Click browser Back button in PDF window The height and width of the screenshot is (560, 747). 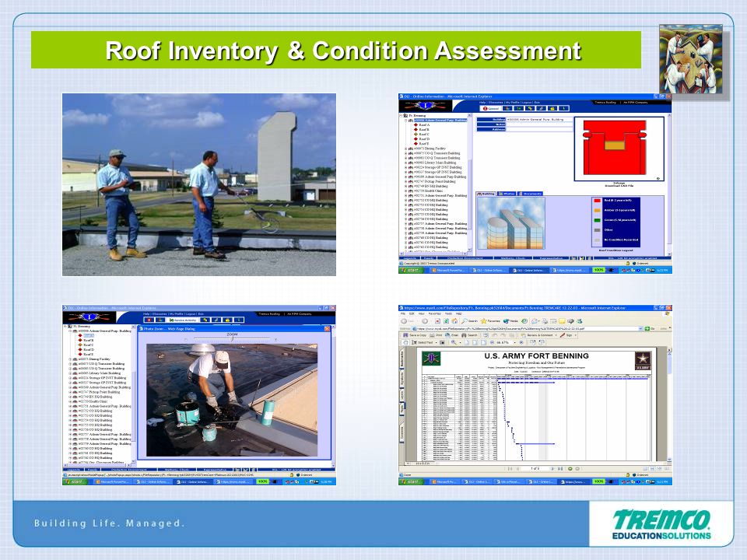[x=405, y=321]
